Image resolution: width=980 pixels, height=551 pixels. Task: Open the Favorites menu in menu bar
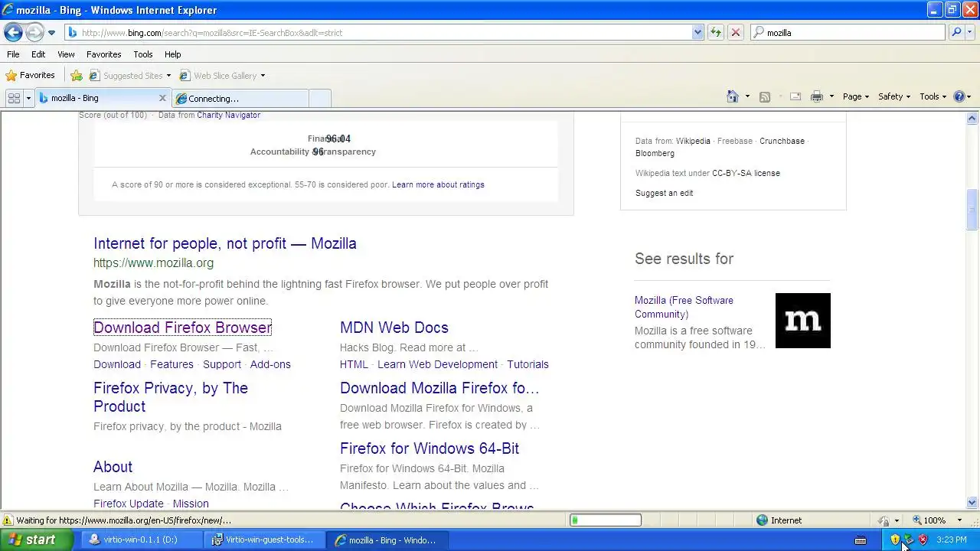coord(103,54)
